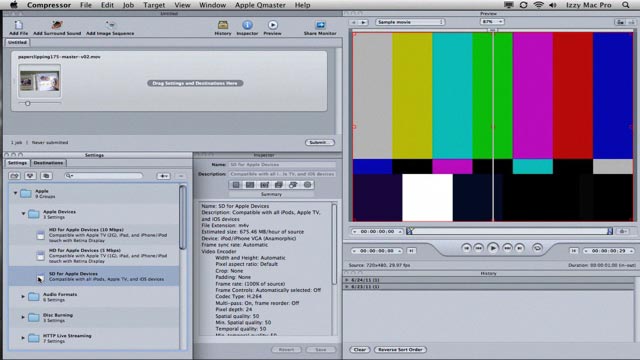This screenshot has height=360, width=640.
Task: Click the third icon in the Settings toolbar
Action: point(46,176)
